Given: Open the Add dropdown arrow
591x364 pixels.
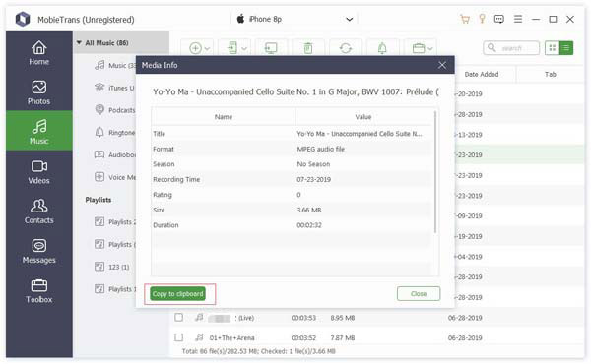Looking at the screenshot, I should click(x=207, y=48).
